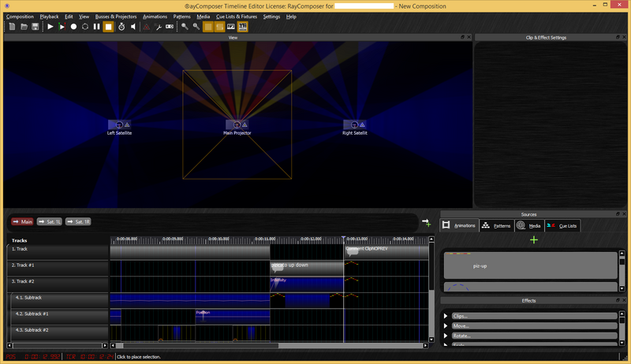
Task: Undock the Effects panel
Action: (618, 300)
